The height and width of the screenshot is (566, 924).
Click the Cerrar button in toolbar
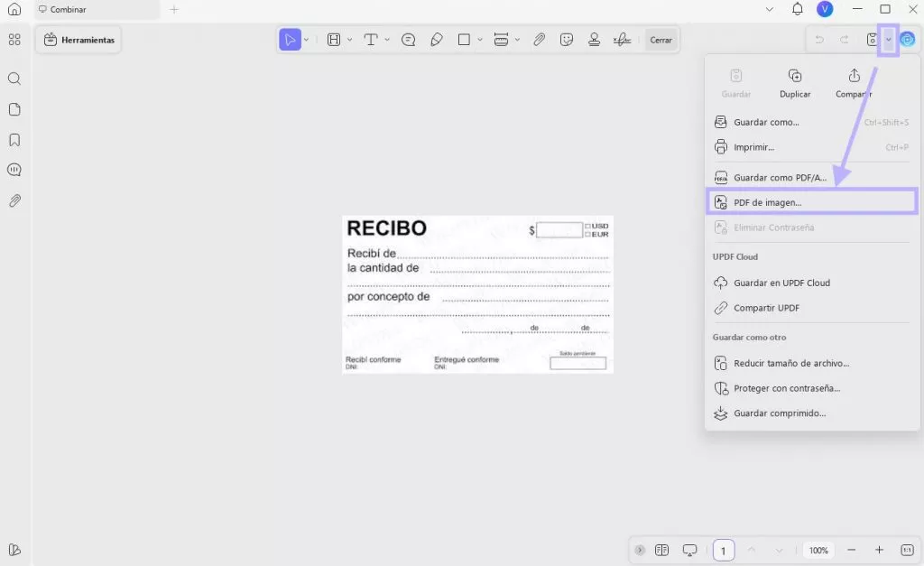point(661,40)
